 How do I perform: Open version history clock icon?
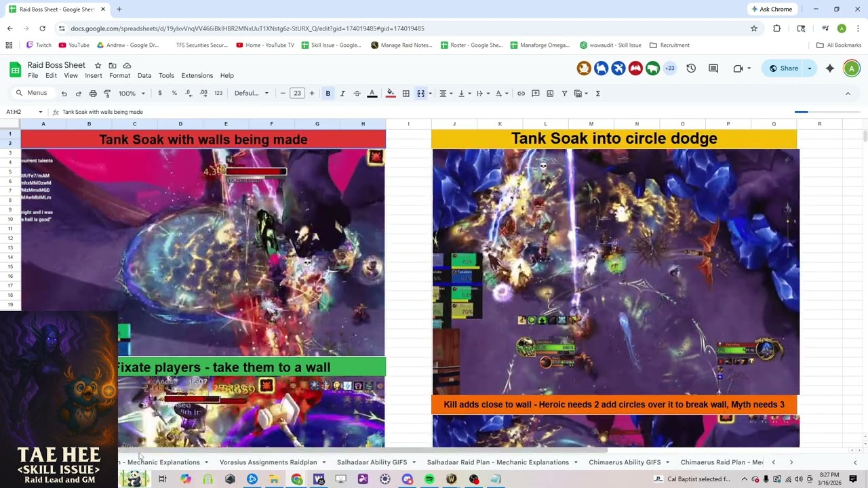[691, 68]
